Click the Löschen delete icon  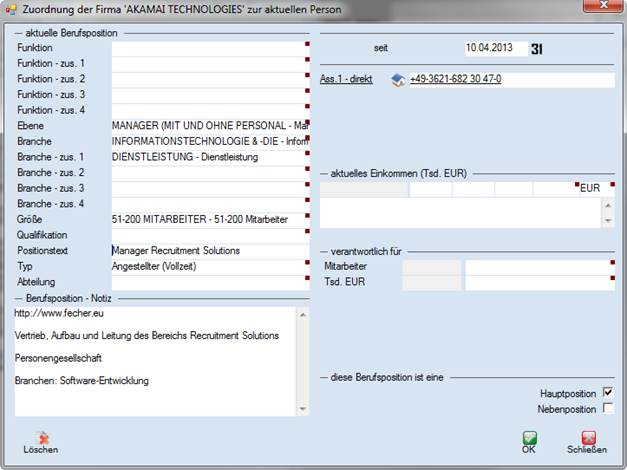click(x=41, y=438)
